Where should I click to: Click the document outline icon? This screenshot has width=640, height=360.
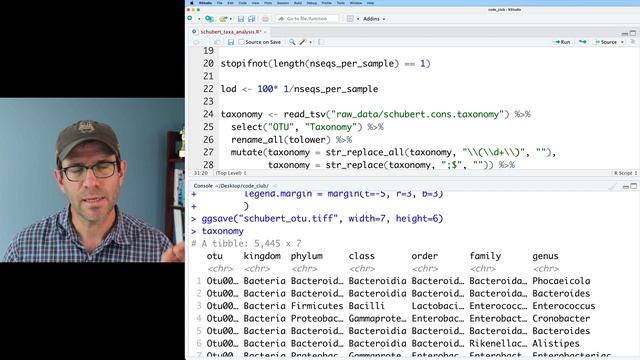pos(633,42)
